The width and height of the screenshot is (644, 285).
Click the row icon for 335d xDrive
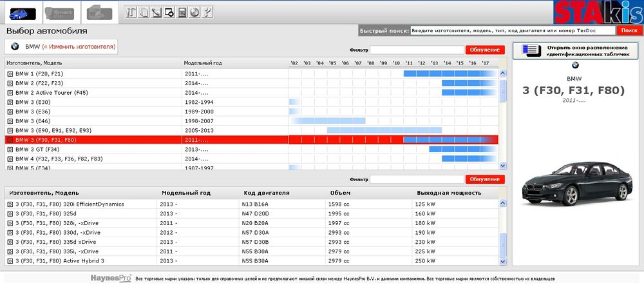pos(10,242)
